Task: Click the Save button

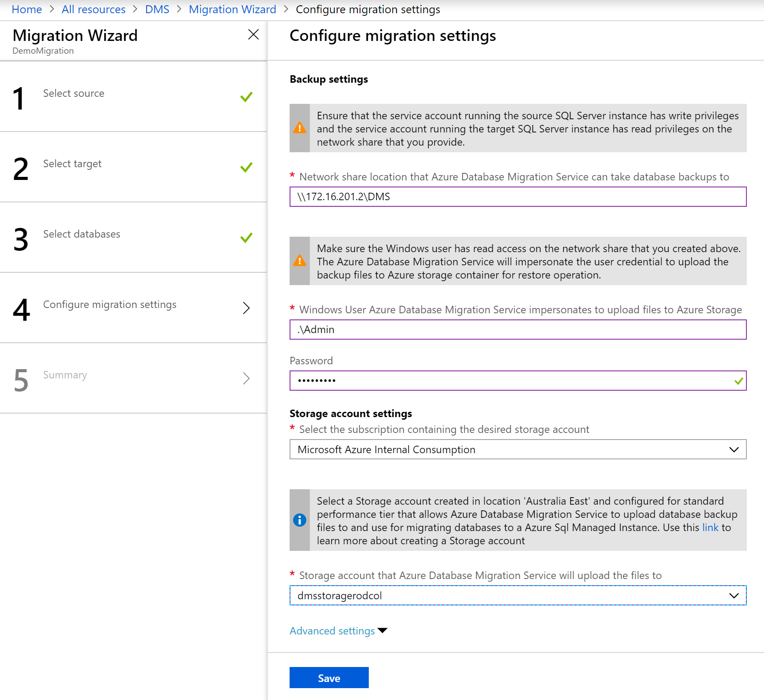Action: [329, 678]
